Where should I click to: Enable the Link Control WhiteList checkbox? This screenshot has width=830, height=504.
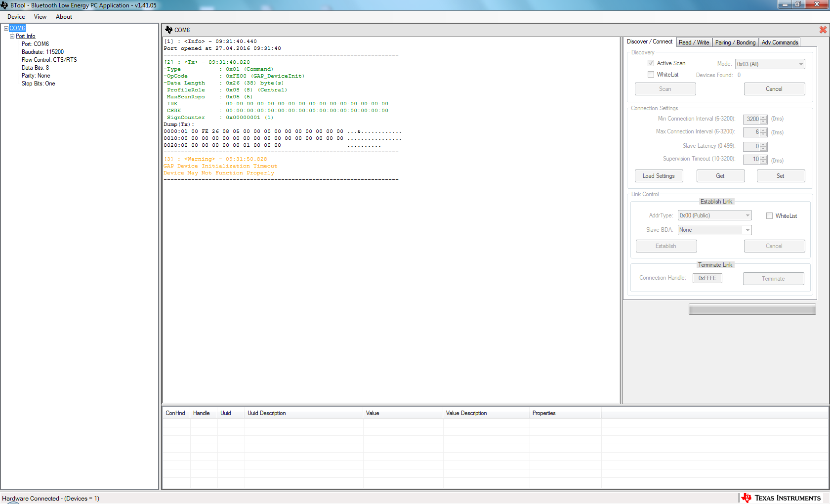click(770, 216)
